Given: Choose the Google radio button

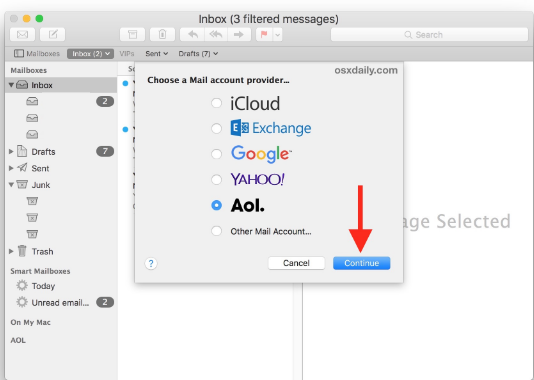Looking at the screenshot, I should tap(216, 154).
